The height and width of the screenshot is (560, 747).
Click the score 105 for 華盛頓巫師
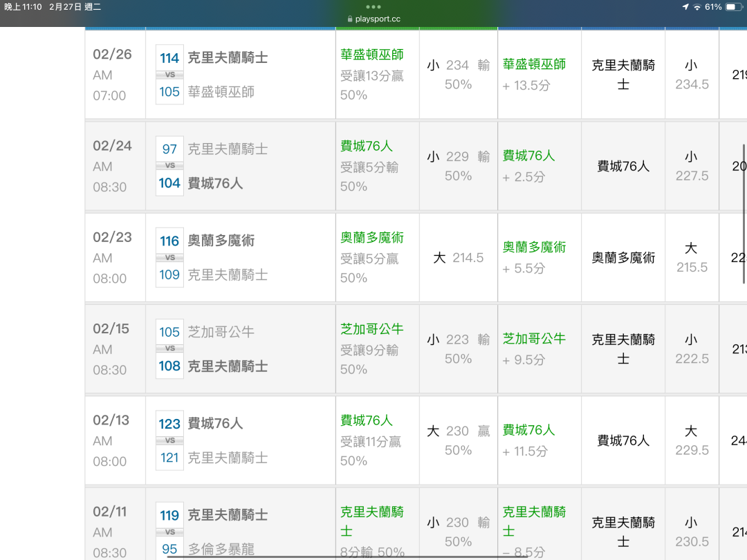point(169,91)
